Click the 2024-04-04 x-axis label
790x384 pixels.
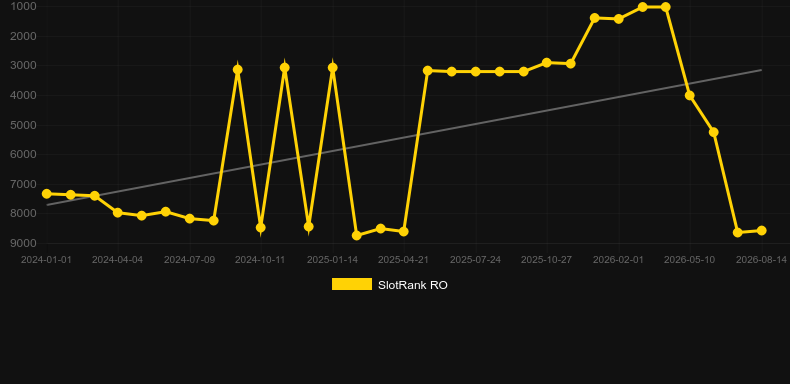coord(117,260)
